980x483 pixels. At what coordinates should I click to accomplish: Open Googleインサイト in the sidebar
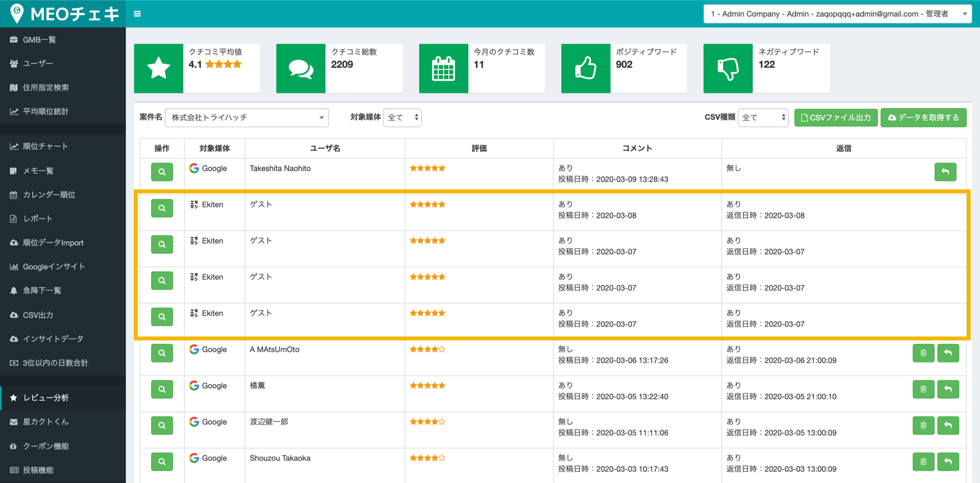click(63, 267)
